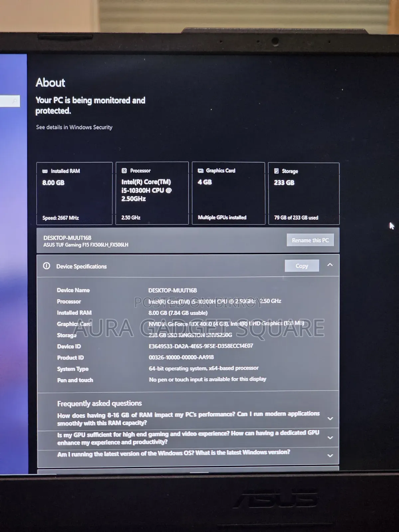This screenshot has height=532, width=399.
Task: Click the 8.00 GB (7.84 GB usable) value
Action: pos(178,313)
